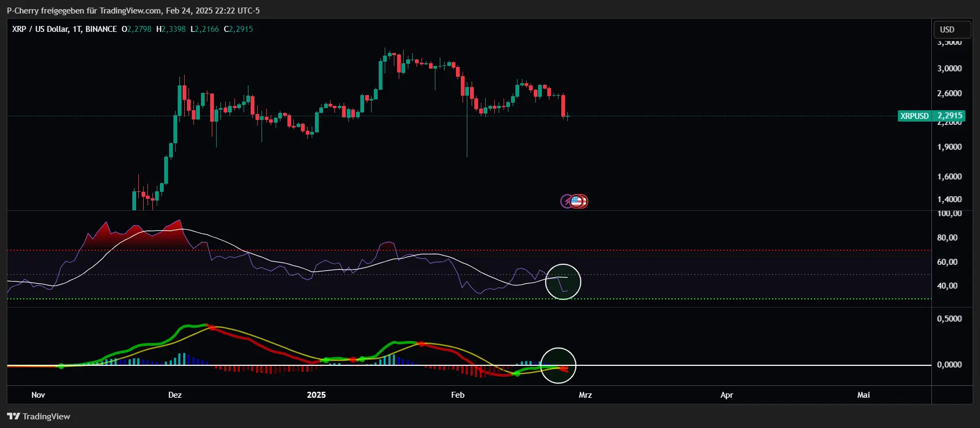Click the 80,00 RSI scale value
The width and height of the screenshot is (980, 428).
click(x=947, y=238)
